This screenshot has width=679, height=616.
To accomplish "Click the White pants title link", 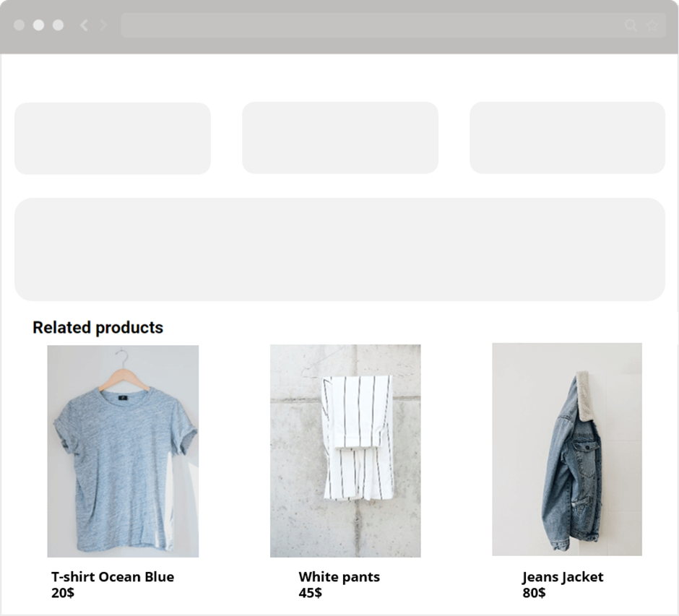I will point(339,576).
